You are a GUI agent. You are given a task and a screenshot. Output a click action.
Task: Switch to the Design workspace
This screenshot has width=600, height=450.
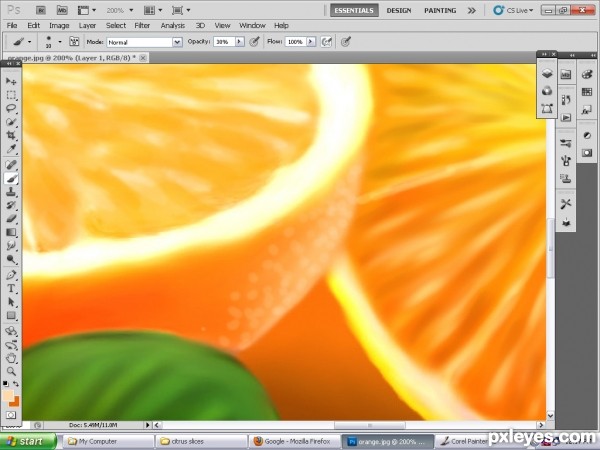point(399,11)
